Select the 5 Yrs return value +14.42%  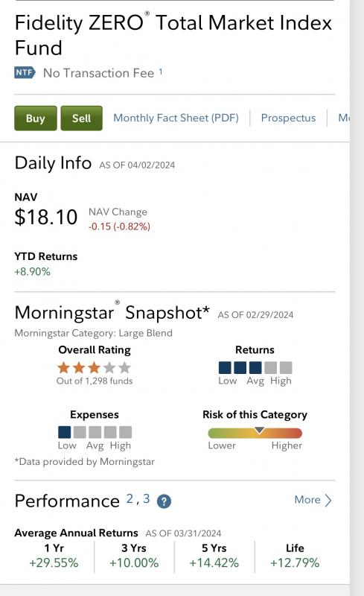point(214,562)
